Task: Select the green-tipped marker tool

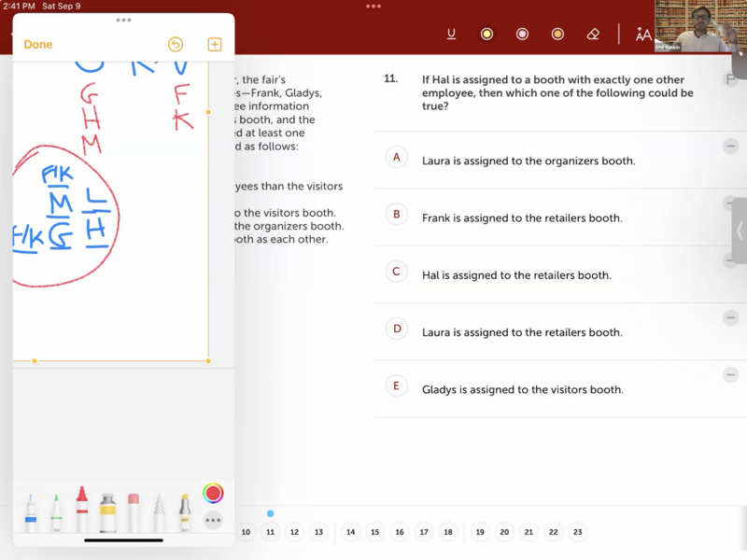Action: pyautogui.click(x=56, y=513)
